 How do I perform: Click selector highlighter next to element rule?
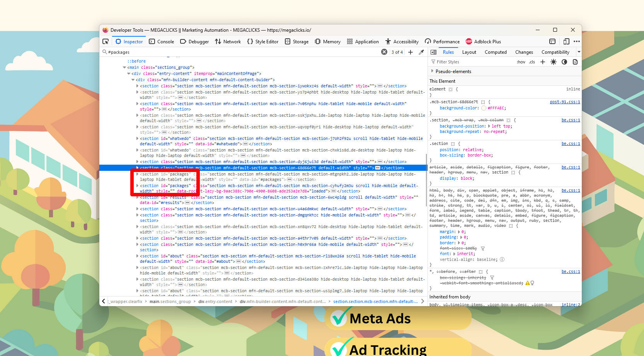pyautogui.click(x=450, y=89)
